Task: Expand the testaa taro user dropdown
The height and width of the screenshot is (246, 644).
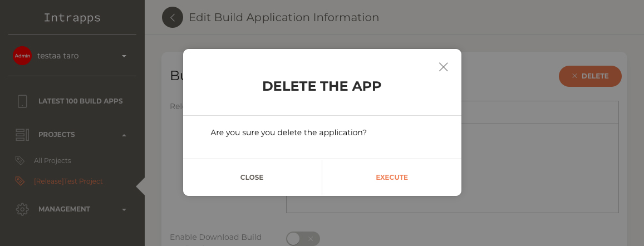Action: [124, 56]
